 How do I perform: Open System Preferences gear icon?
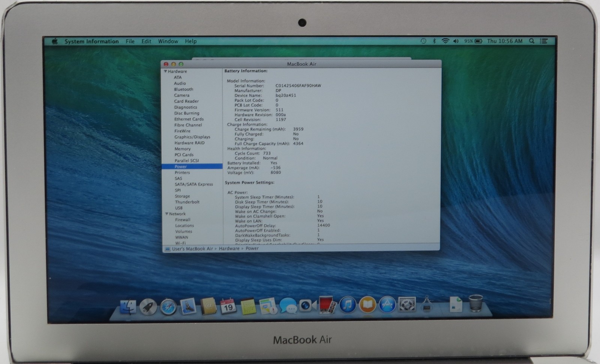[x=407, y=304]
